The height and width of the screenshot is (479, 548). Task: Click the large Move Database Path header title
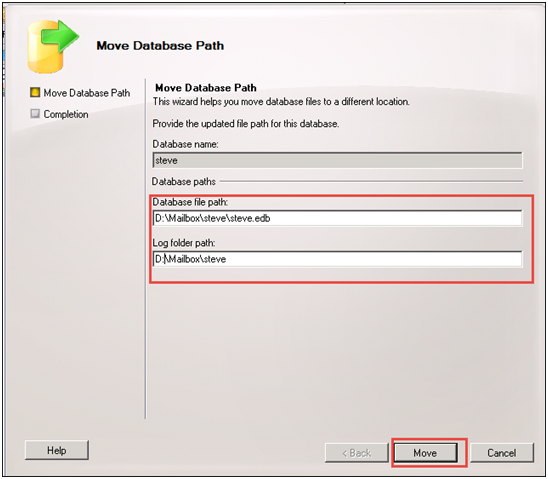(x=160, y=45)
